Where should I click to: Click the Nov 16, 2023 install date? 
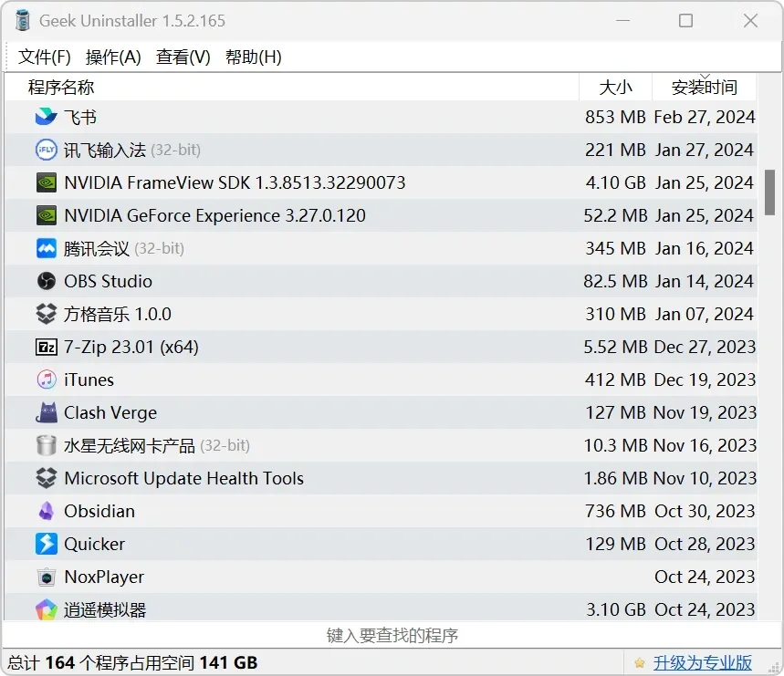705,446
